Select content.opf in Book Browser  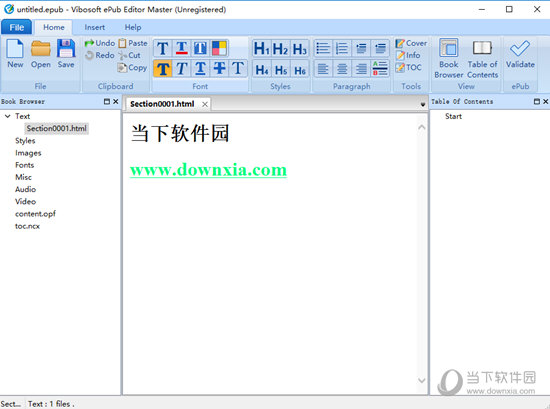35,214
